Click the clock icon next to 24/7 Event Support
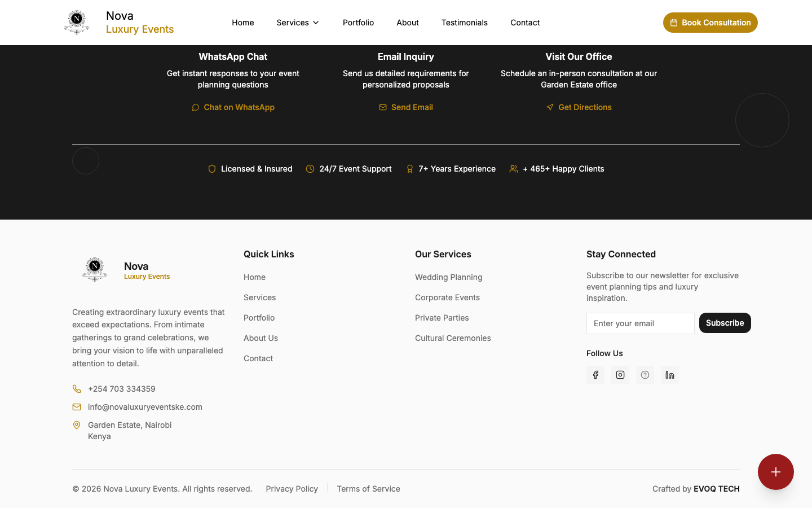The width and height of the screenshot is (812, 508). click(310, 169)
